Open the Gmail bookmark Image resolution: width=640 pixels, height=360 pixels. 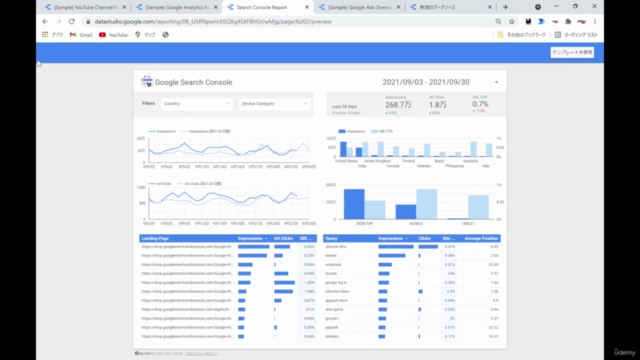(x=81, y=35)
